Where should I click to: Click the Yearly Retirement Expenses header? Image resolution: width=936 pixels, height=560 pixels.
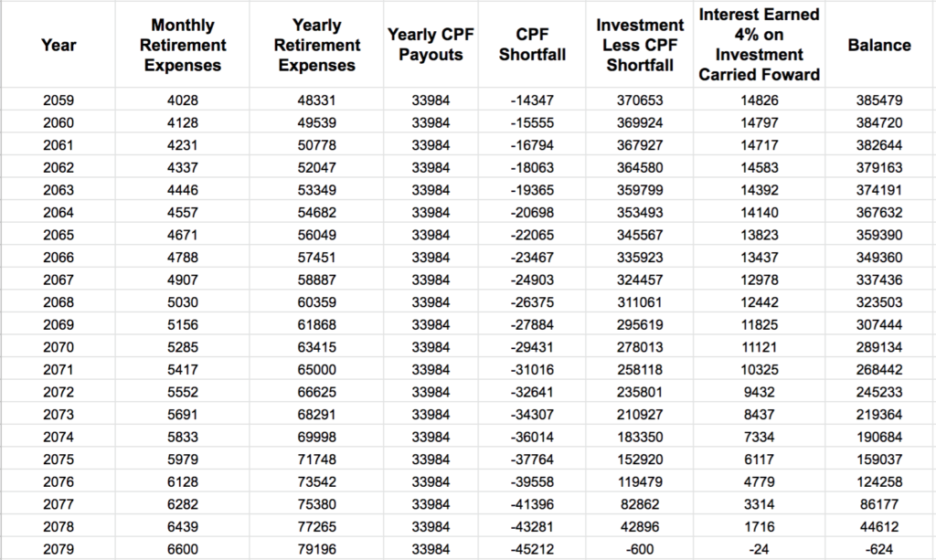click(x=316, y=45)
